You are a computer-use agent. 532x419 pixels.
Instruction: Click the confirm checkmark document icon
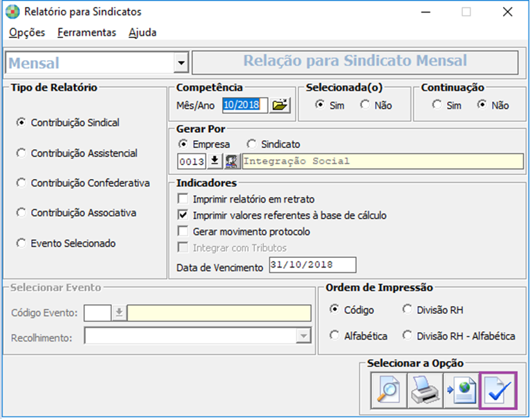pyautogui.click(x=498, y=390)
